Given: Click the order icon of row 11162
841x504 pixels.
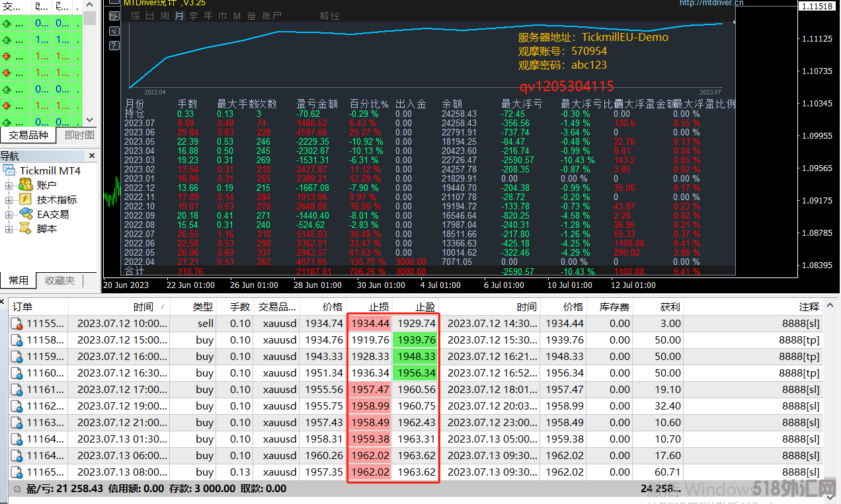Looking at the screenshot, I should (18, 406).
